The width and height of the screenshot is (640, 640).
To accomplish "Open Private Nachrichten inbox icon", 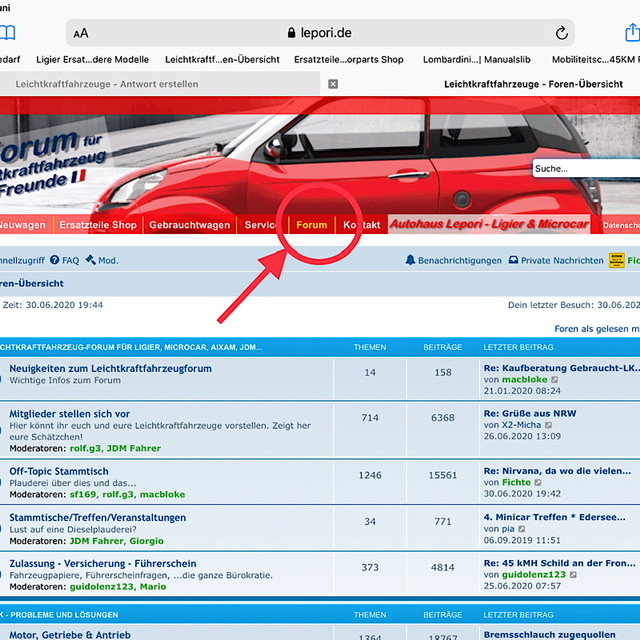I will (513, 260).
